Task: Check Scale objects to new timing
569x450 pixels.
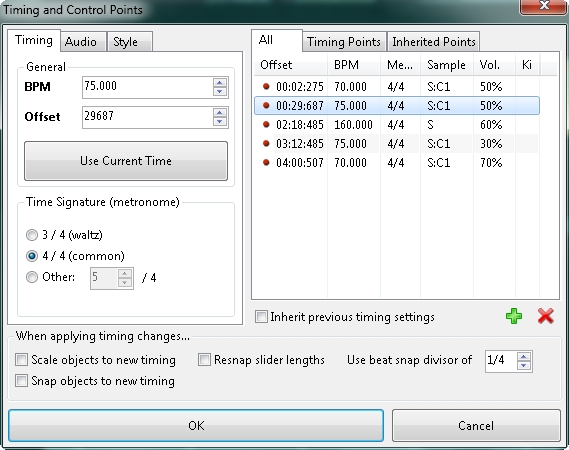Action: click(21, 360)
